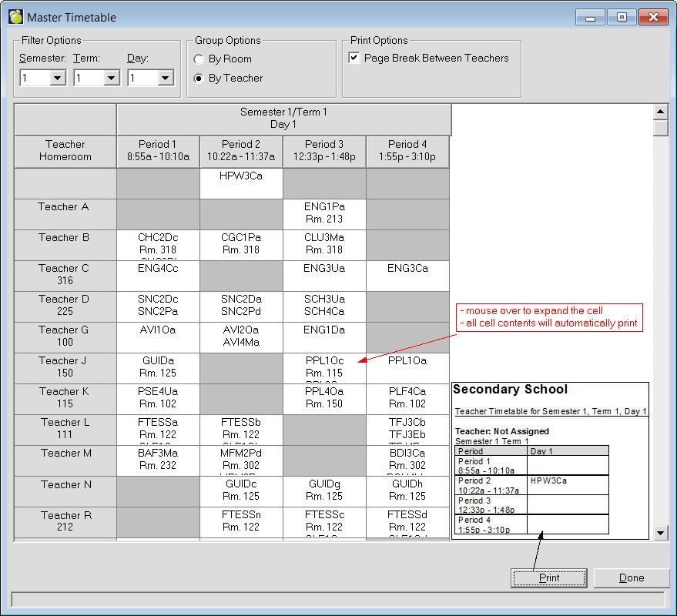
Task: Click the Teacher B row header
Action: [65, 245]
